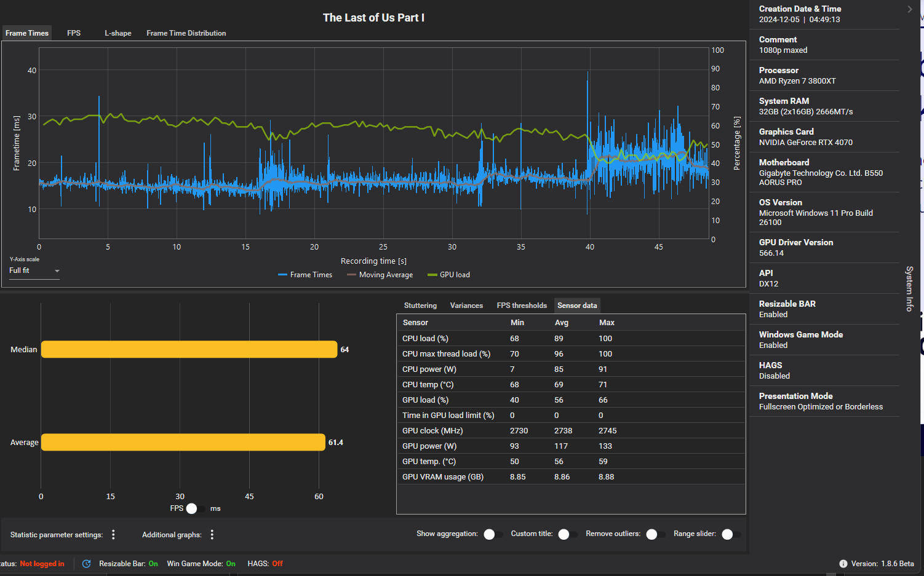Image resolution: width=924 pixels, height=576 pixels.
Task: Select the CPU power (W) row label
Action: [429, 369]
